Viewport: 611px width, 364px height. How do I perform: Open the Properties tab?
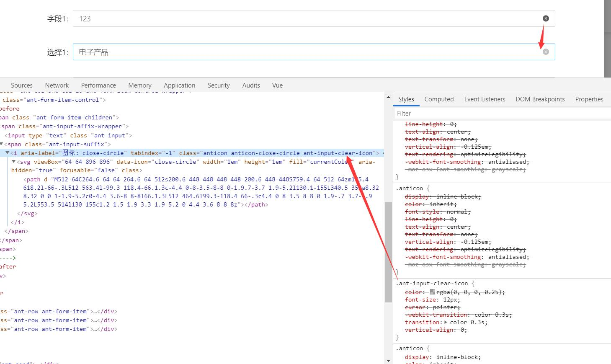point(589,99)
